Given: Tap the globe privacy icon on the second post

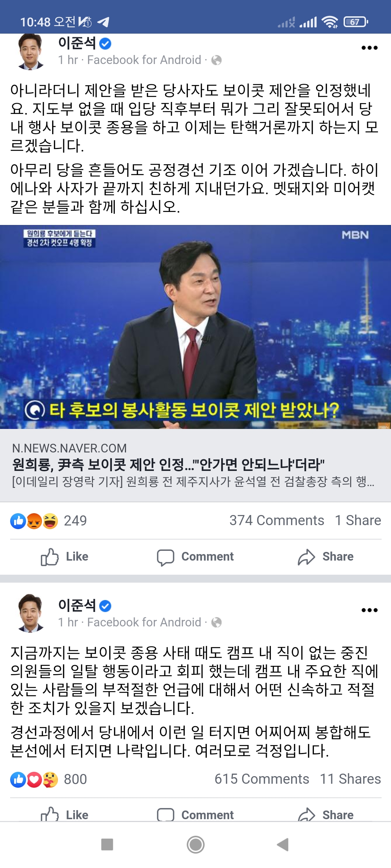Looking at the screenshot, I should coord(216,622).
